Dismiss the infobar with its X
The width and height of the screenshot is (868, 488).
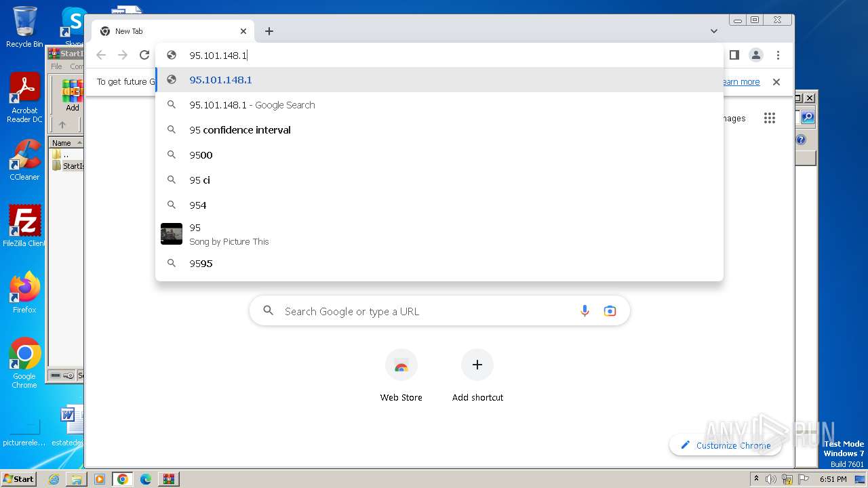click(x=776, y=82)
